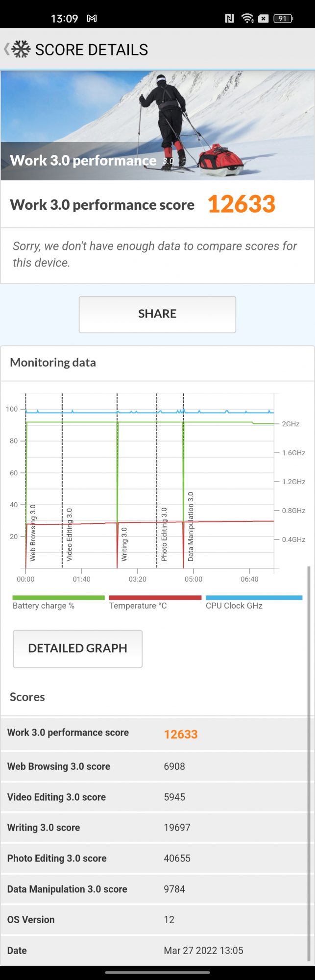Tap the back arrow in header
Screen dimensions: 315x980
click(x=6, y=49)
